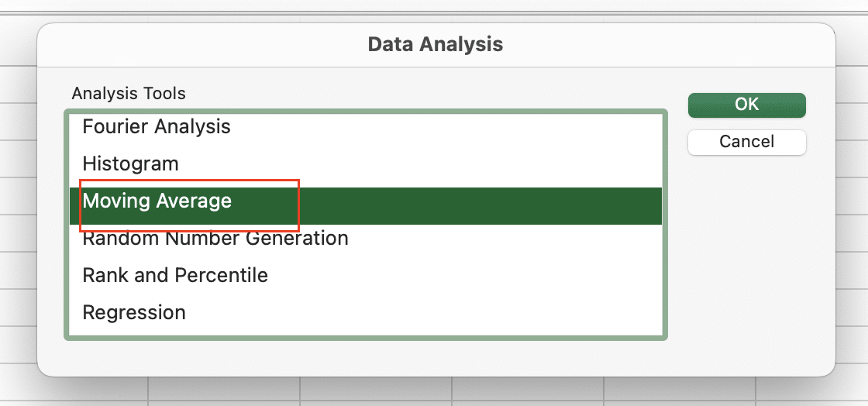Click the green highlighted row beside Moving Average

[x=476, y=206]
